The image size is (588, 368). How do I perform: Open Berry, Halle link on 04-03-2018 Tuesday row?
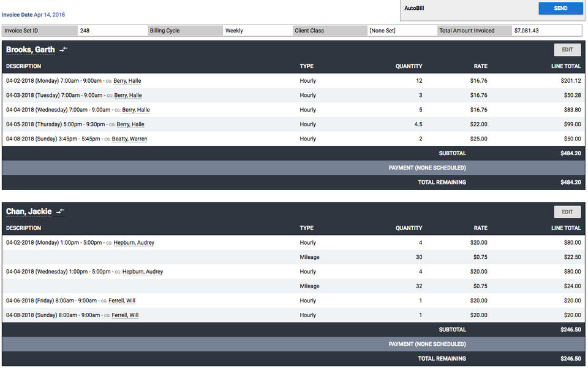128,96
